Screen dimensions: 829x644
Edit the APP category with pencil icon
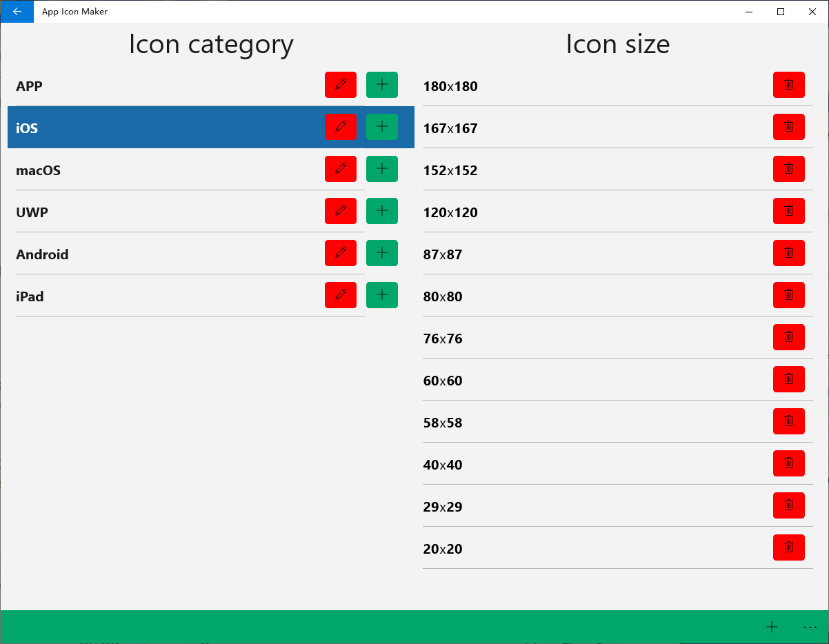[341, 85]
